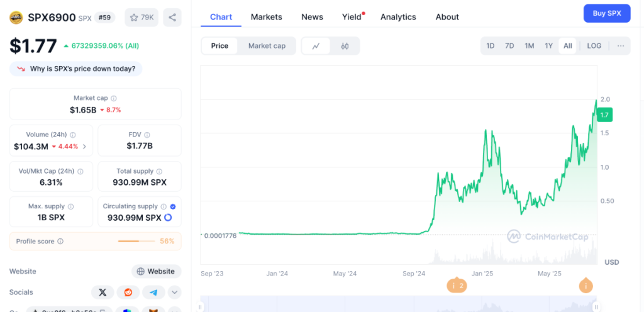644x312 pixels.
Task: Open the Website link button
Action: click(x=157, y=271)
